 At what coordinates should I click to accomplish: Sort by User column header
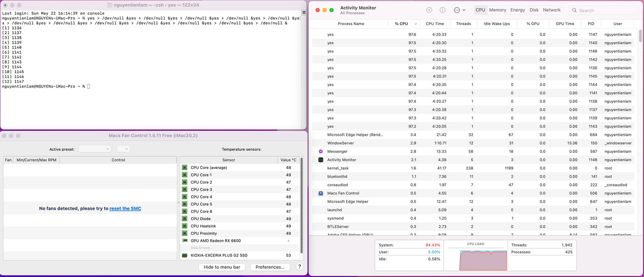618,24
